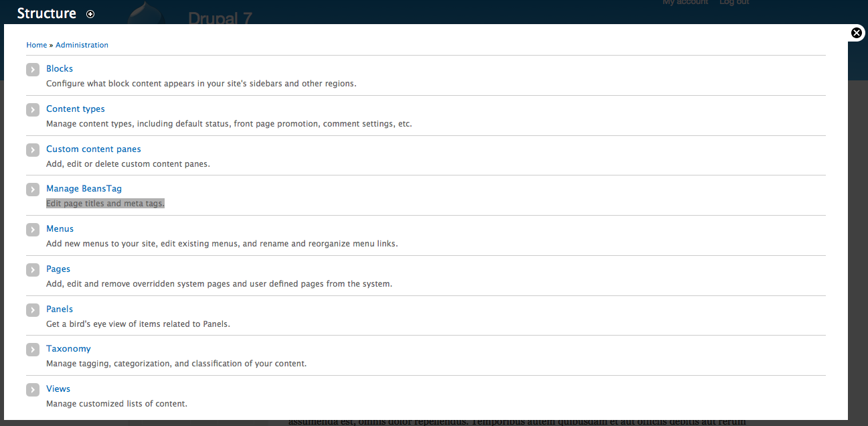This screenshot has width=868, height=426.
Task: Go to Home breadcrumb link
Action: click(36, 45)
